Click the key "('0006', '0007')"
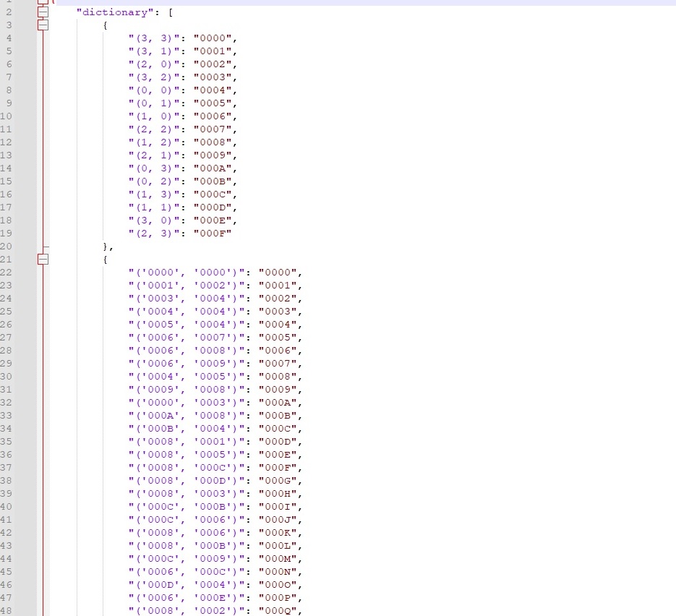 (x=187, y=338)
